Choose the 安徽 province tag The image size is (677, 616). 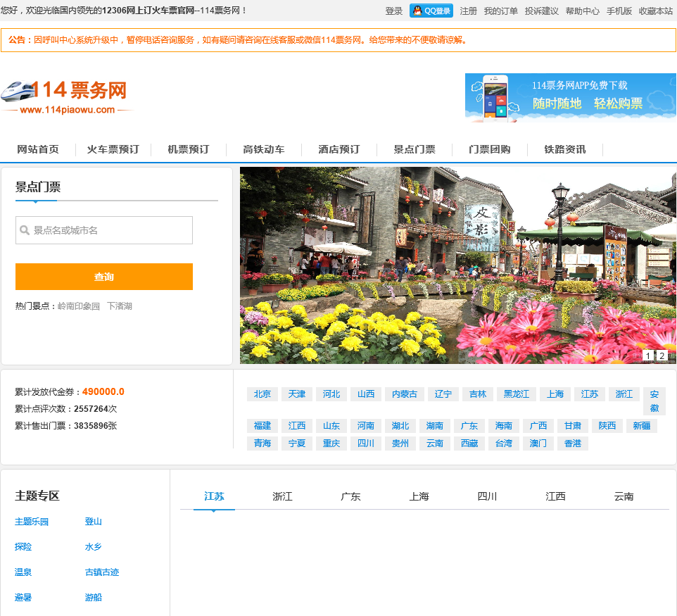[654, 401]
